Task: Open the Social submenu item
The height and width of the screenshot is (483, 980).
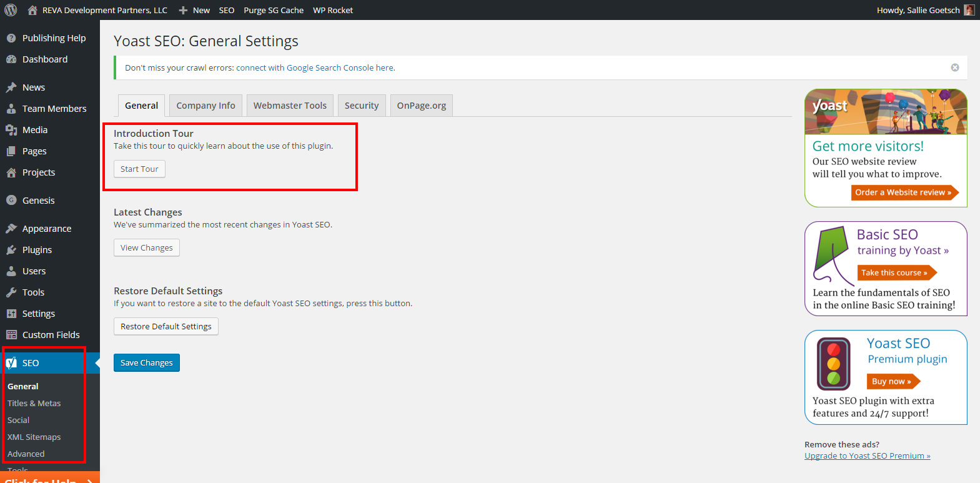Action: coord(19,421)
